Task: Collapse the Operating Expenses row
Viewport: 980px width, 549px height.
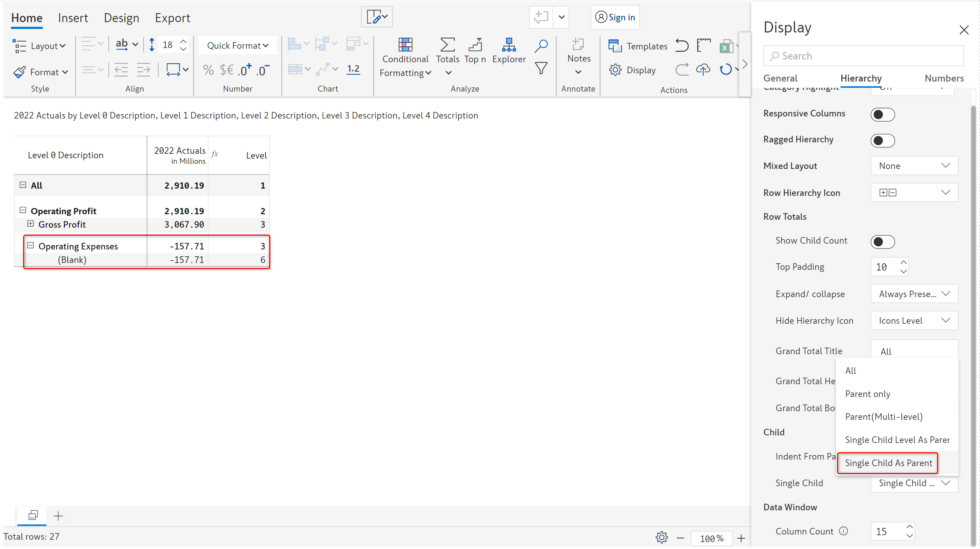Action: (30, 245)
